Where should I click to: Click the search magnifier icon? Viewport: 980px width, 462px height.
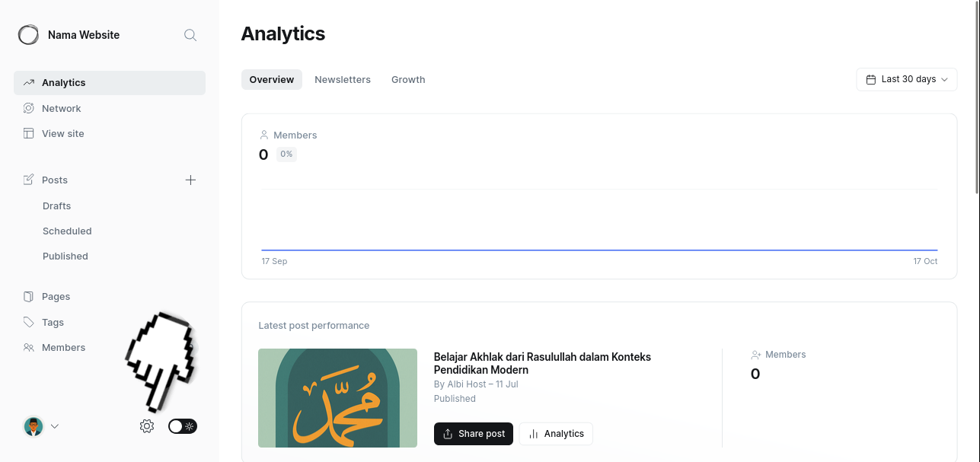tap(190, 35)
